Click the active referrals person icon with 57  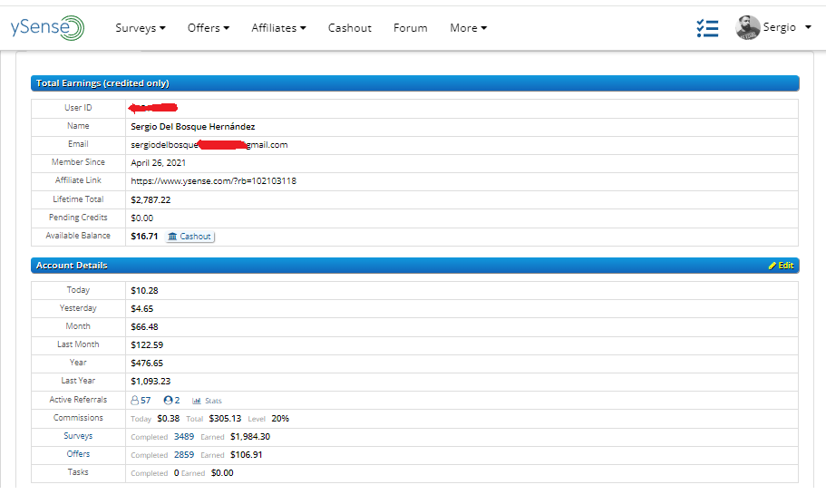click(x=136, y=400)
